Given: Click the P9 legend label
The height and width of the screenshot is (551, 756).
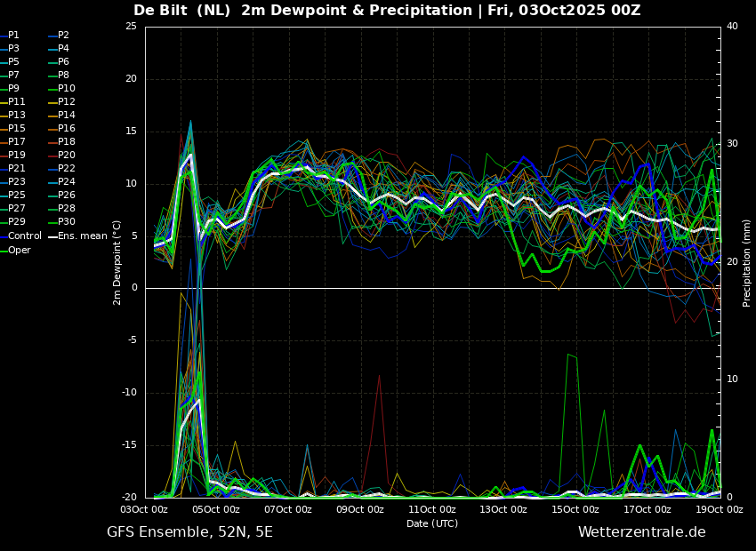Looking at the screenshot, I should click(x=10, y=88).
